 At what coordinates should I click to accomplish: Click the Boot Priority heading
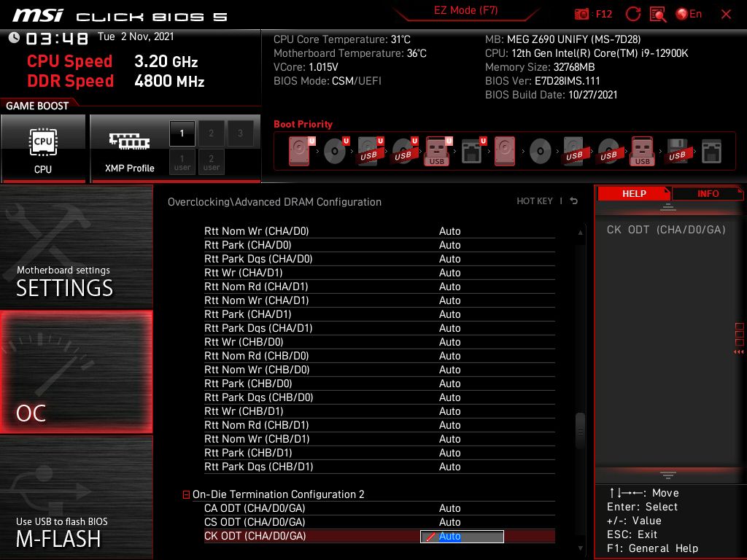coord(303,124)
